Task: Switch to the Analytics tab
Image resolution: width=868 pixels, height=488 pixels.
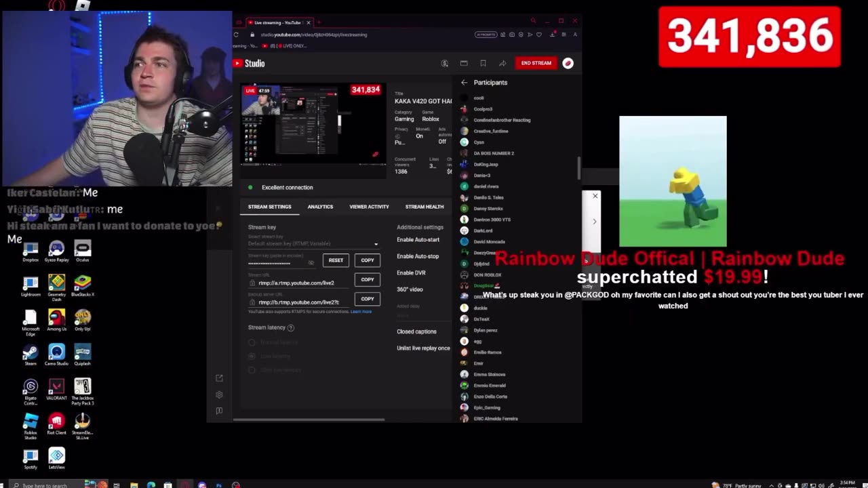Action: [x=320, y=207]
